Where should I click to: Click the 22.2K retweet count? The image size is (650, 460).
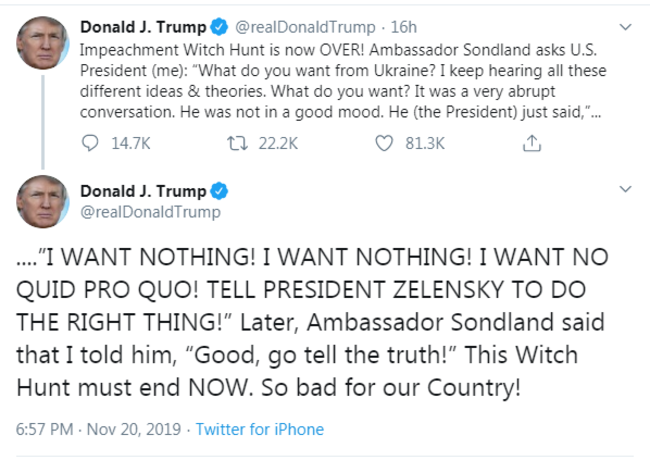(x=278, y=144)
